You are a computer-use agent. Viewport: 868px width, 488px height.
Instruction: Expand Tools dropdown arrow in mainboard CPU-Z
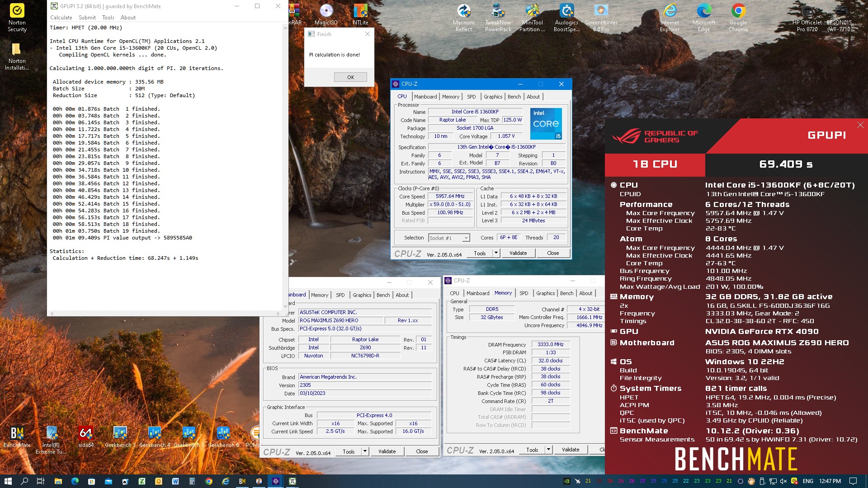[x=365, y=451]
